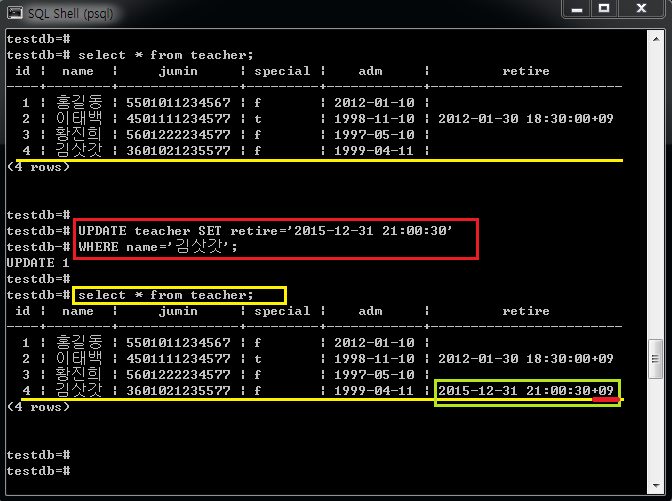Click the '(4 rows)' footer in the result after UPDATE
This screenshot has height=501, width=672.
click(x=38, y=407)
